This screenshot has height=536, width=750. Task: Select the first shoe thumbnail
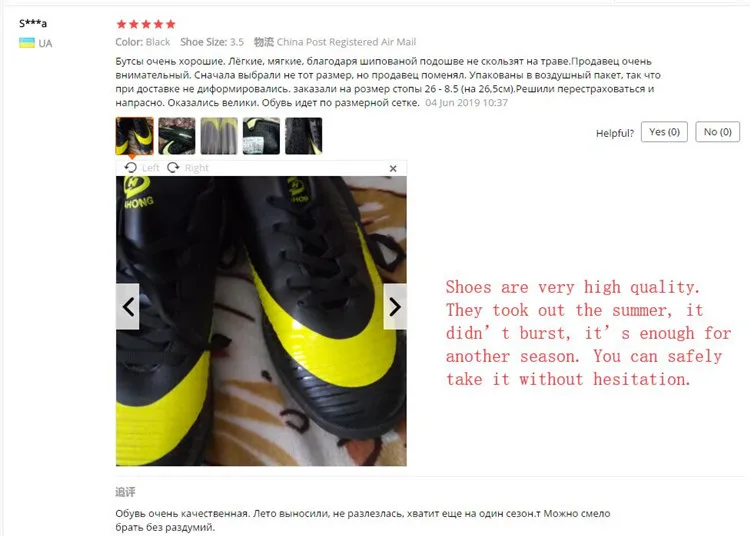pyautogui.click(x=135, y=136)
